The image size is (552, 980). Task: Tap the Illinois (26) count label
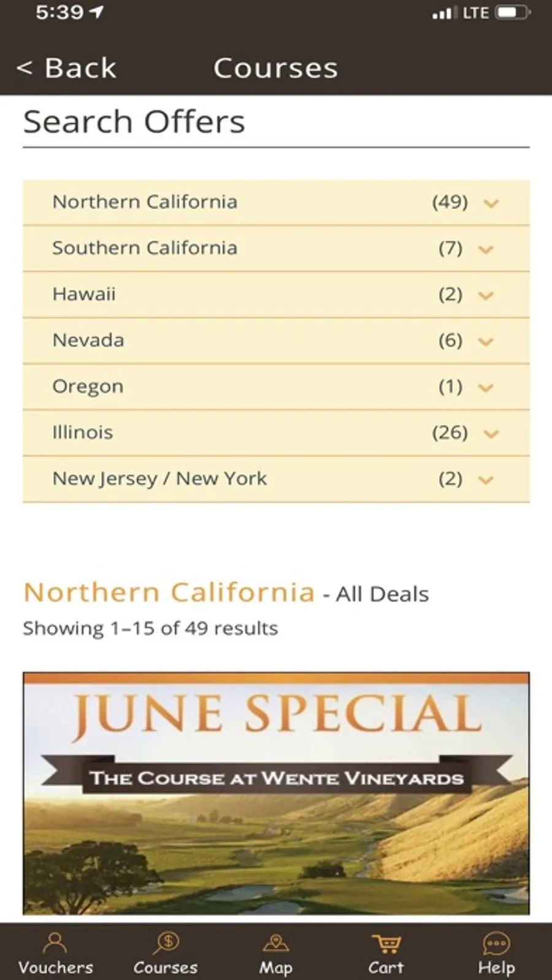450,432
